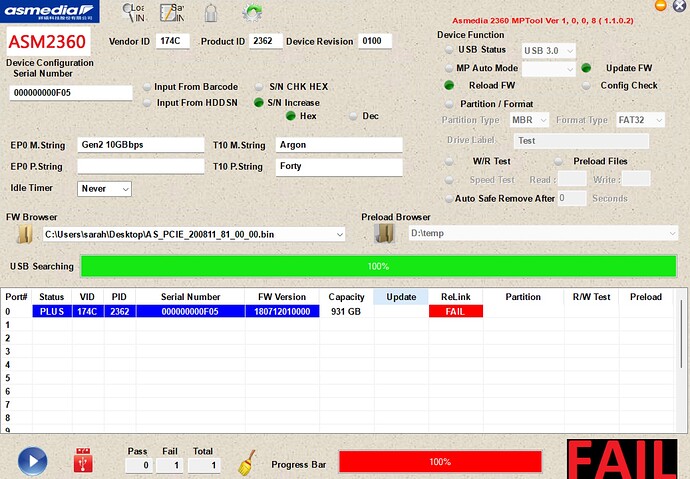Minimize the MPTool window
This screenshot has height=479, width=690.
coord(661,5)
